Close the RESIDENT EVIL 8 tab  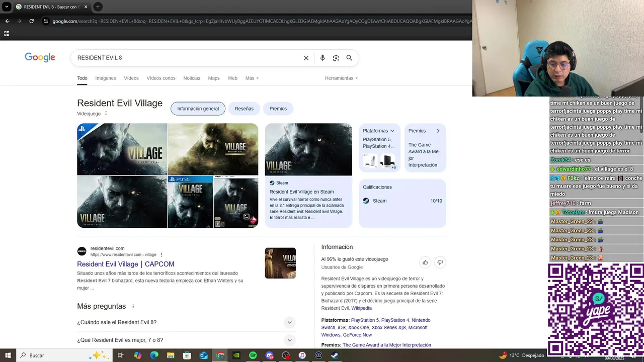tap(86, 7)
